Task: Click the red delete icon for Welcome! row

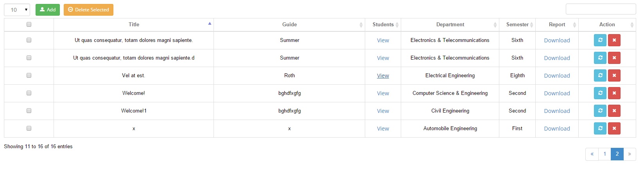Action: 614,93
